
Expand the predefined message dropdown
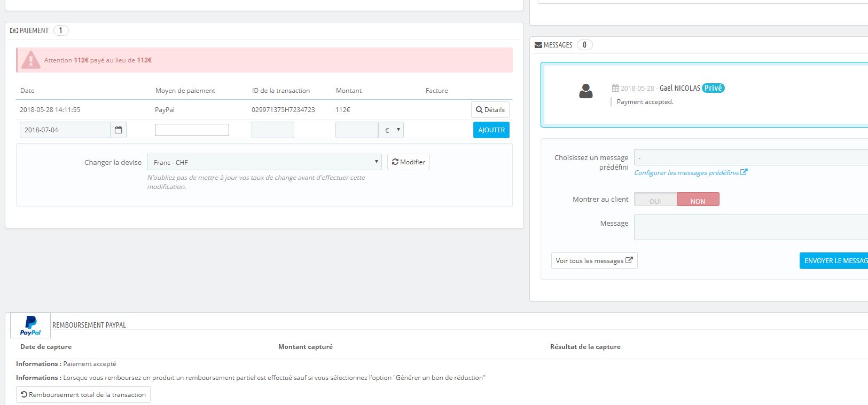(750, 157)
